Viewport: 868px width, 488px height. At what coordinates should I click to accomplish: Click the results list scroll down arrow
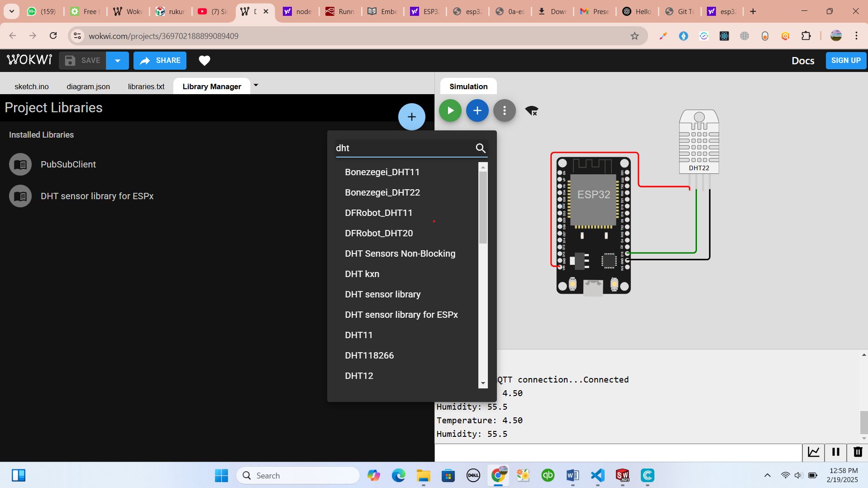[483, 383]
